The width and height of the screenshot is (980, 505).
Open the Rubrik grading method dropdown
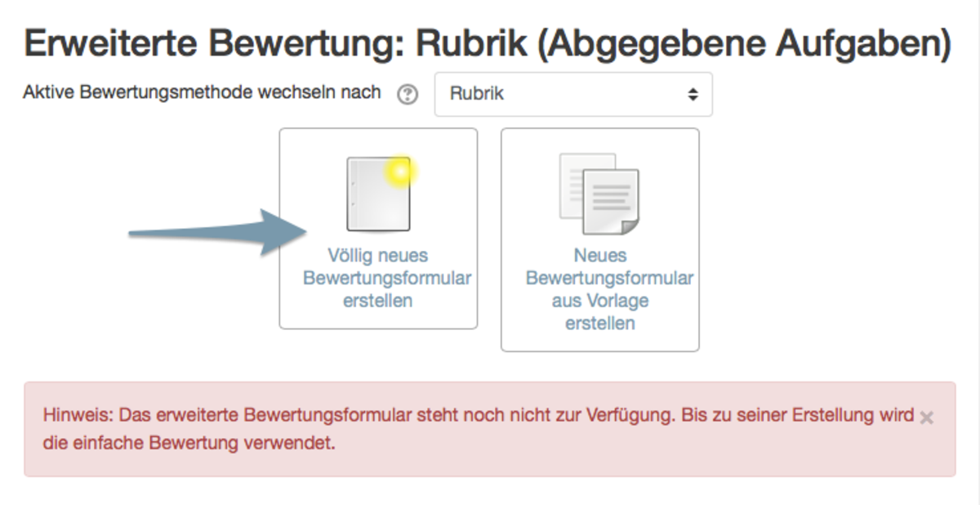[573, 94]
